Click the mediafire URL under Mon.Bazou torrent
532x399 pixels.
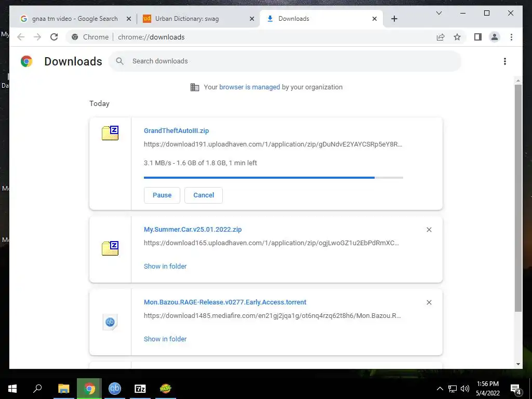pos(272,315)
